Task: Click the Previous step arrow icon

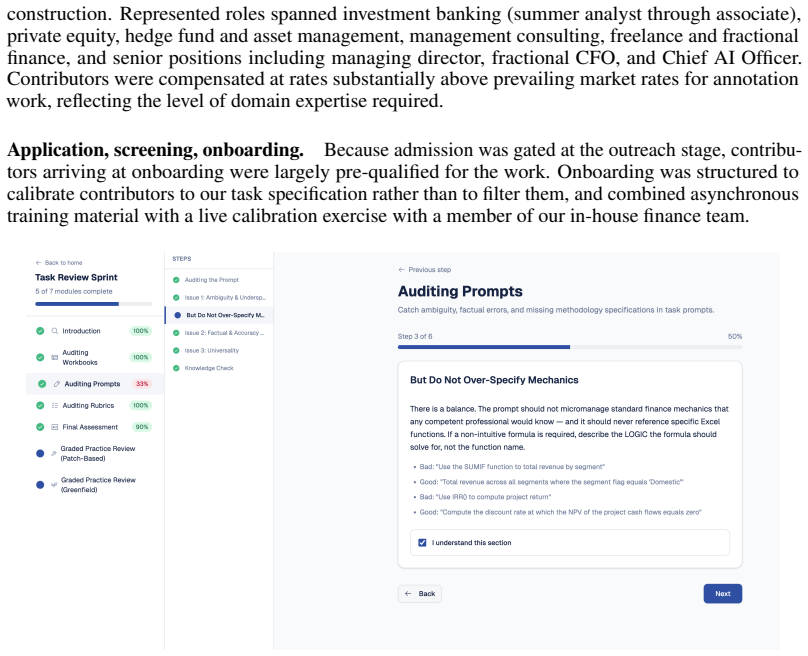Action: click(401, 270)
